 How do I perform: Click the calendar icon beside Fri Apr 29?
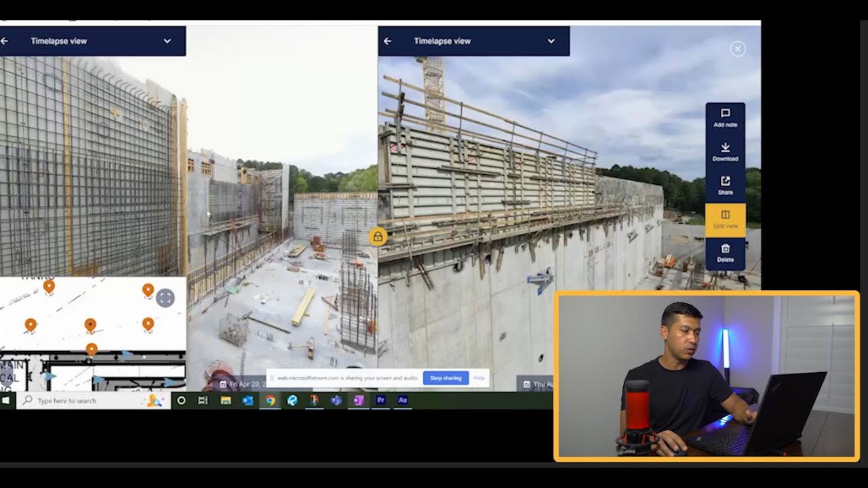pos(222,384)
